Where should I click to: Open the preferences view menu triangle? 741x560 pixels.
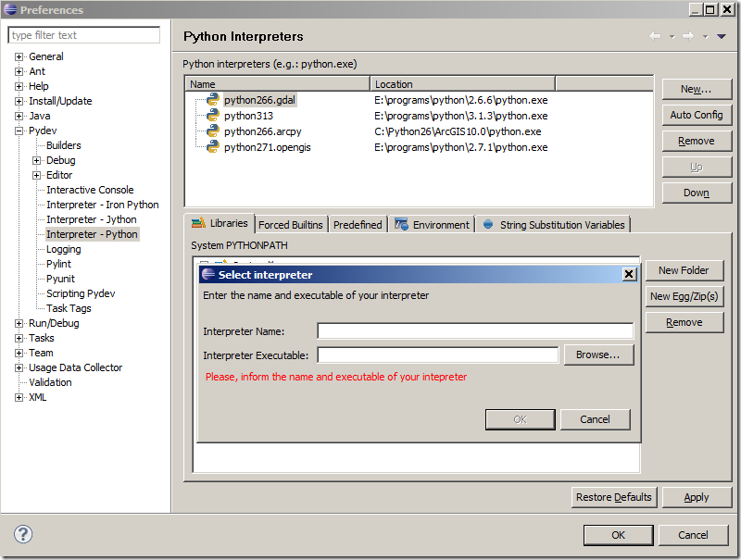[722, 36]
